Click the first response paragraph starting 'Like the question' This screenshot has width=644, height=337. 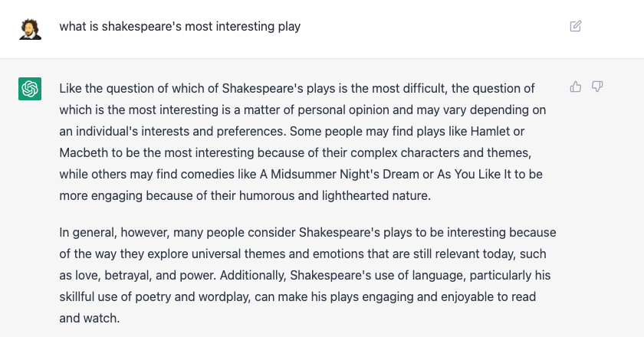point(303,142)
